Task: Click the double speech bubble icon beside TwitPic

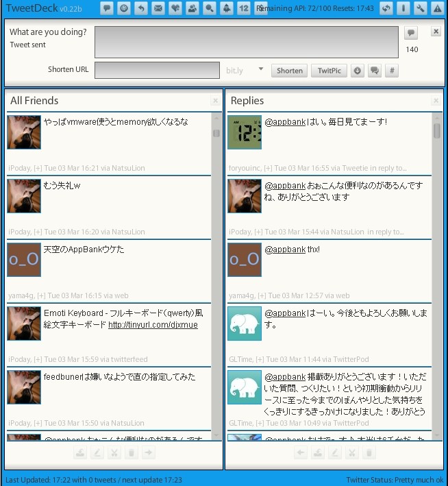Action: [x=375, y=71]
